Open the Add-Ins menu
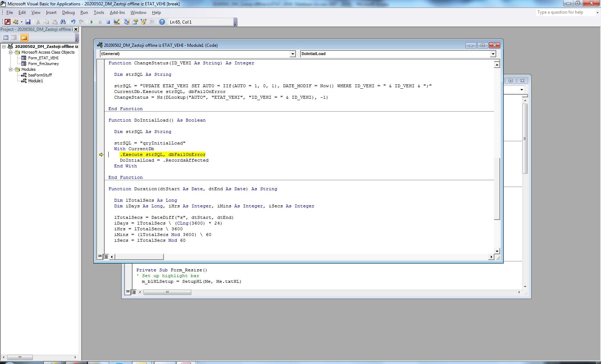Image resolution: width=601 pixels, height=364 pixels. click(x=117, y=13)
